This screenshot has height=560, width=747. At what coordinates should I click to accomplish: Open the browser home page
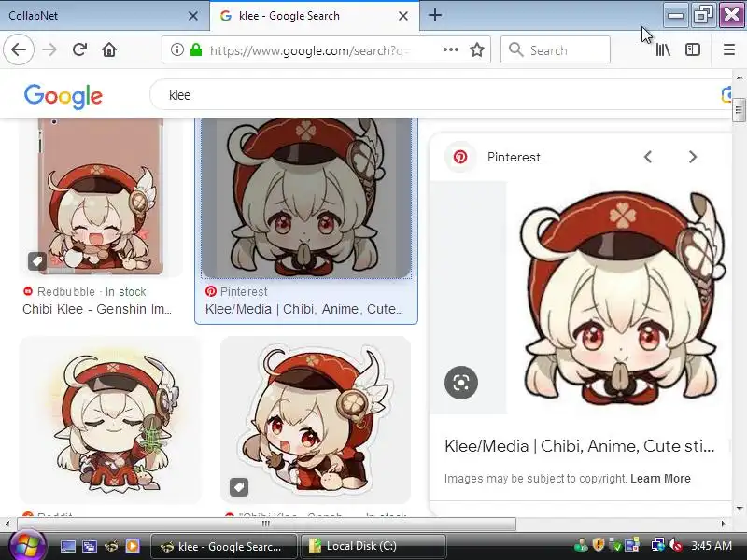coord(109,49)
